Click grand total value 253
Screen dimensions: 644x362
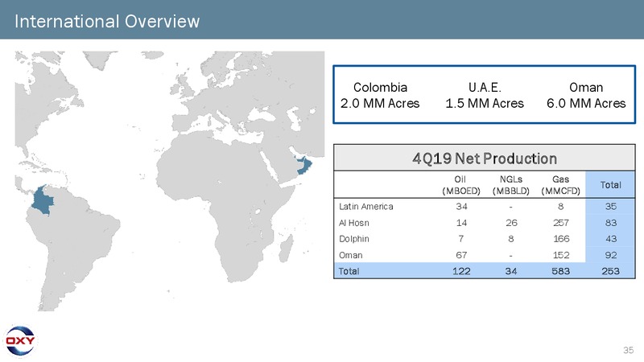[611, 271]
